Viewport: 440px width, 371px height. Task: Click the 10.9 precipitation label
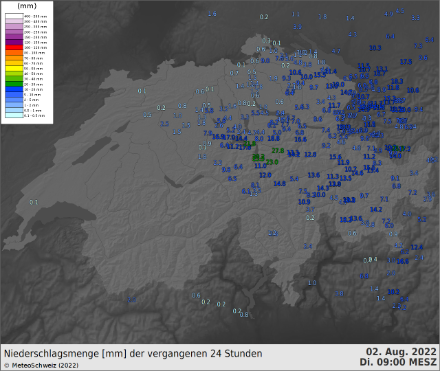point(304,202)
